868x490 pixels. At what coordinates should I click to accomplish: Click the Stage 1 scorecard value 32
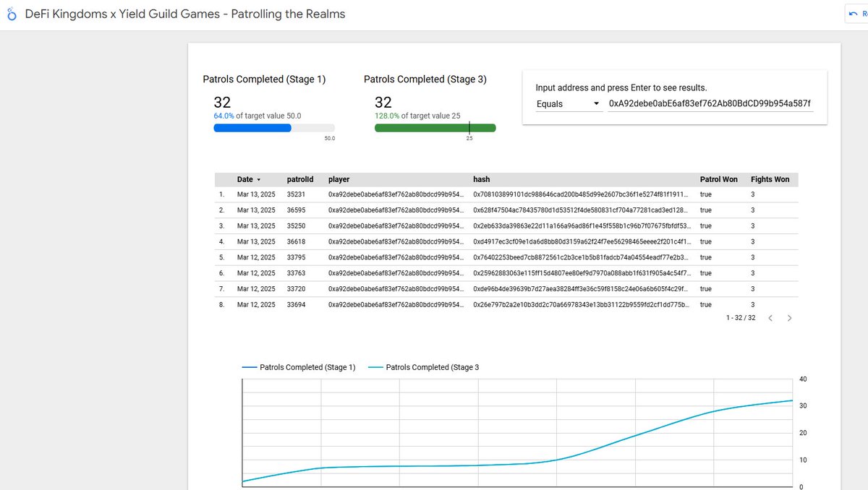(x=222, y=103)
